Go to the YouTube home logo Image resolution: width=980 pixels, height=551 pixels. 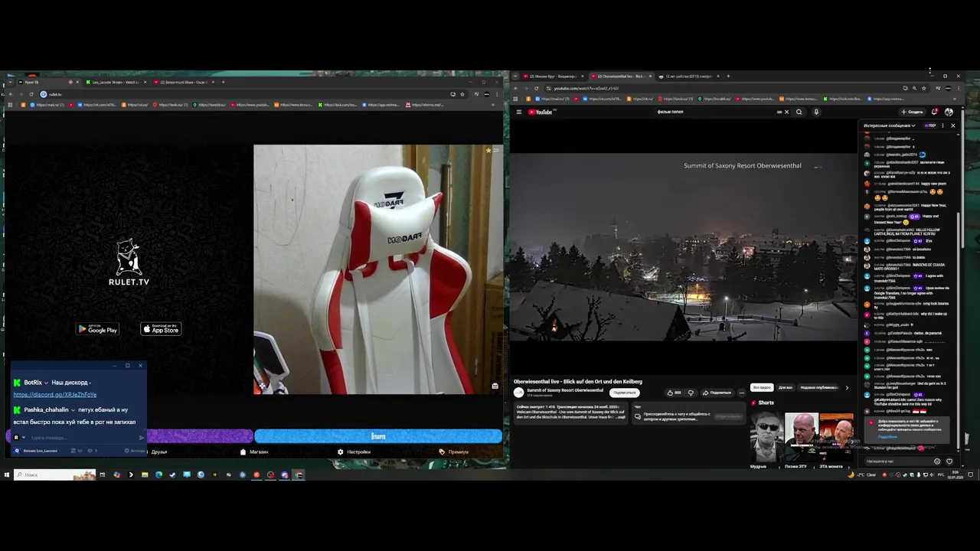pos(541,112)
